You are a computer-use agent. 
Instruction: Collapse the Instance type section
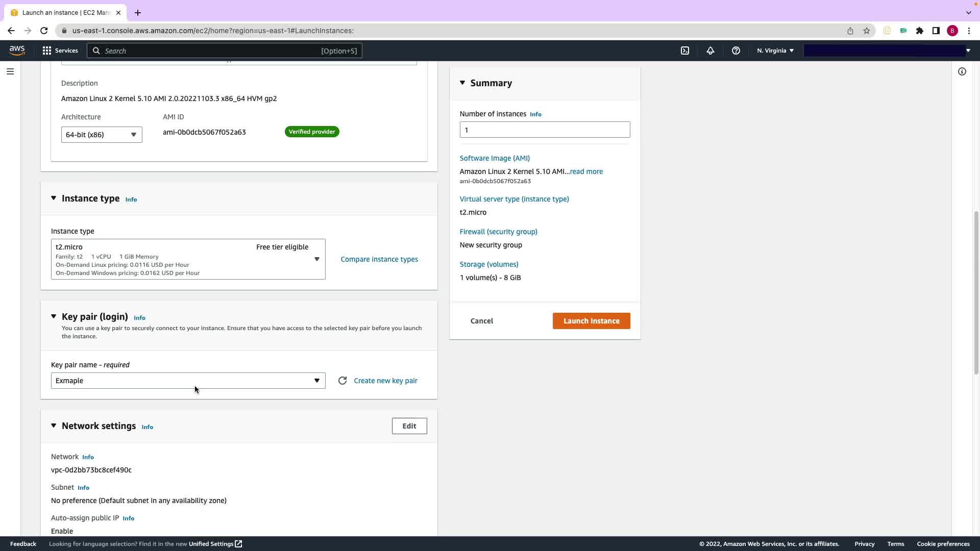(x=54, y=198)
